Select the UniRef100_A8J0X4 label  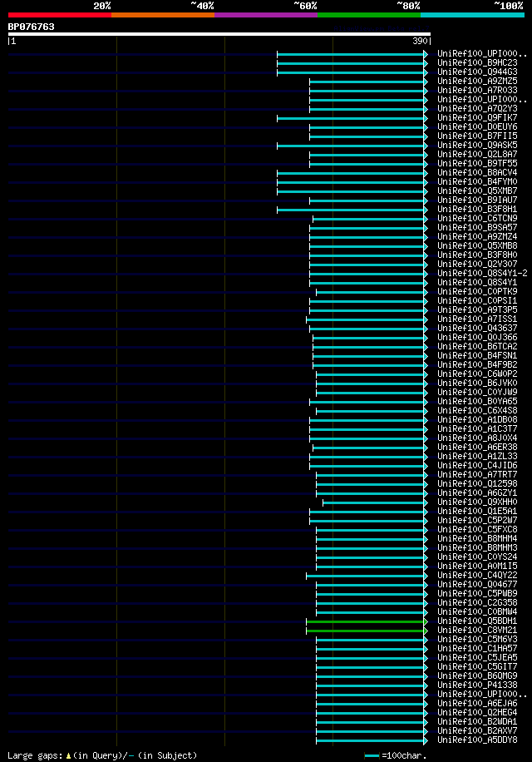(477, 438)
